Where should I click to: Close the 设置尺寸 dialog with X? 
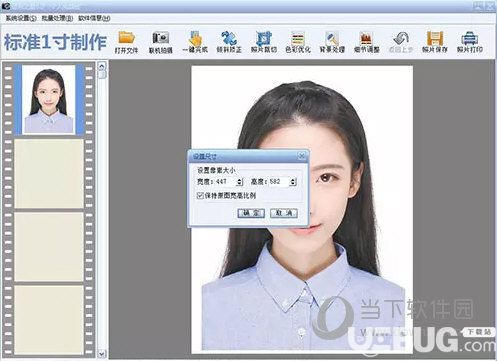[x=301, y=156]
